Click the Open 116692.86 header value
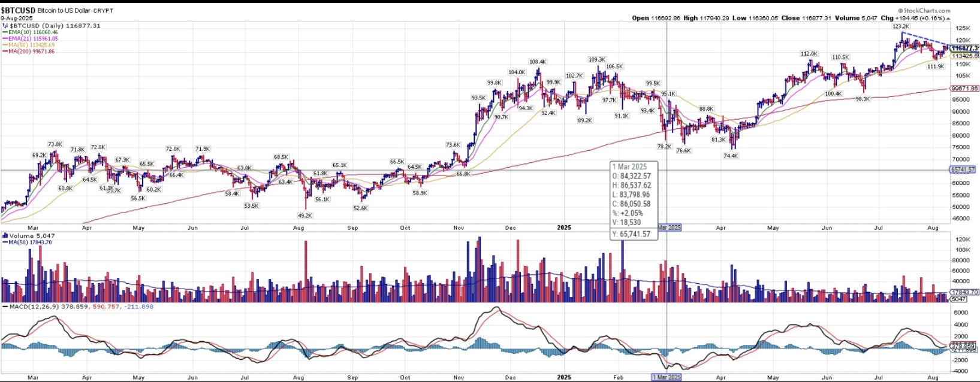This screenshot has width=980, height=382. 656,18
